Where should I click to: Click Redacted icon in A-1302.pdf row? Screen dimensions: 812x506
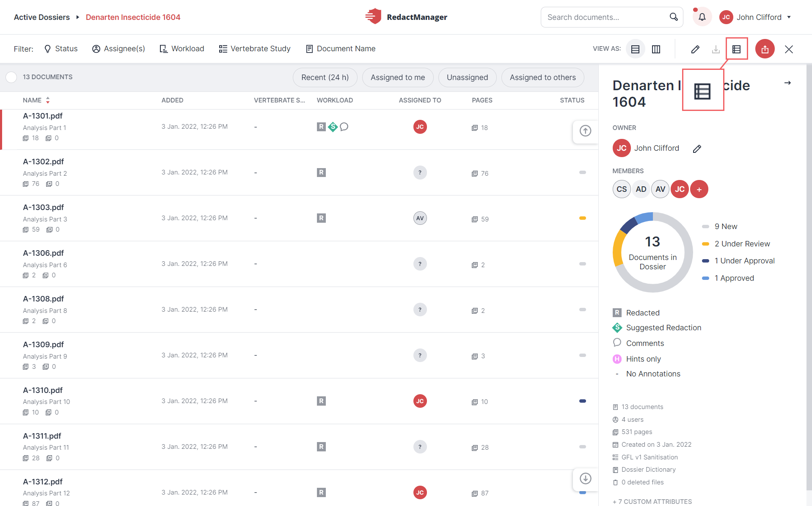coord(321,172)
